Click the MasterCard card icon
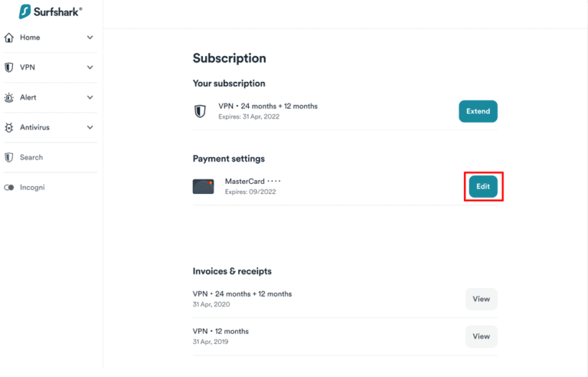The width and height of the screenshot is (588, 377). (203, 186)
